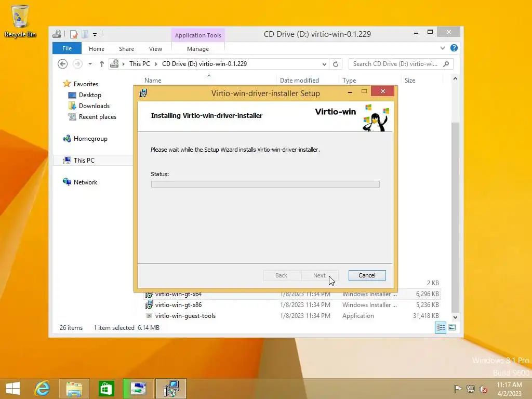Click the muted volume tray icon
The height and width of the screenshot is (399, 532).
(x=483, y=389)
